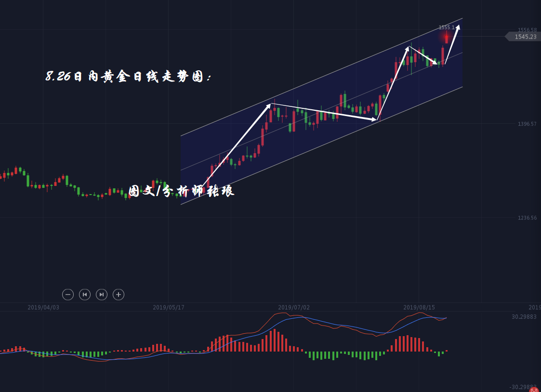This screenshot has width=541, height=392.
Task: Zoom out the chart with minus button
Action: click(x=68, y=294)
